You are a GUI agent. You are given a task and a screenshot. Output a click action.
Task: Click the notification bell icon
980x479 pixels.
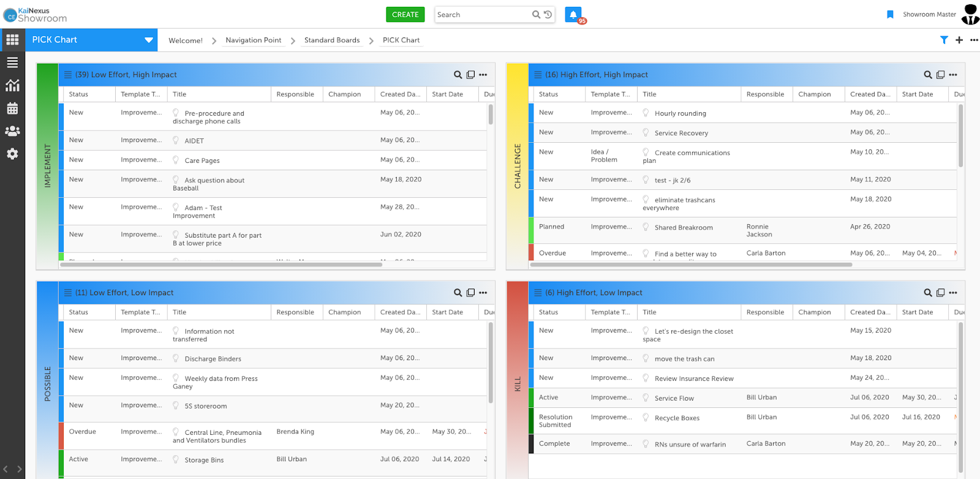(573, 15)
